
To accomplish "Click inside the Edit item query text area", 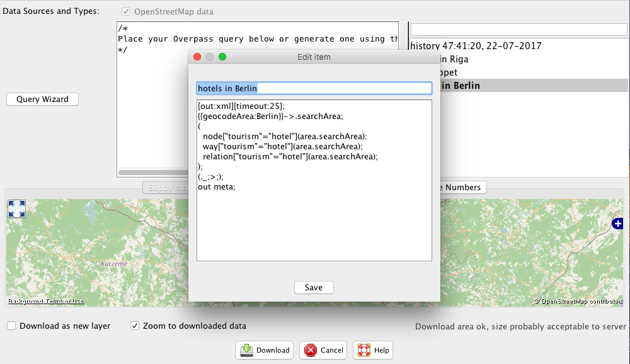I will coord(314,220).
